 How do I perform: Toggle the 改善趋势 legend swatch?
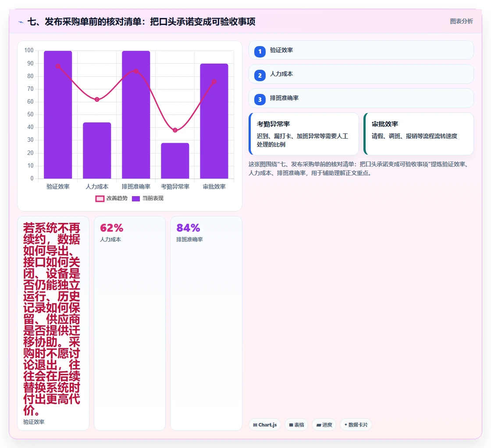pyautogui.click(x=100, y=198)
